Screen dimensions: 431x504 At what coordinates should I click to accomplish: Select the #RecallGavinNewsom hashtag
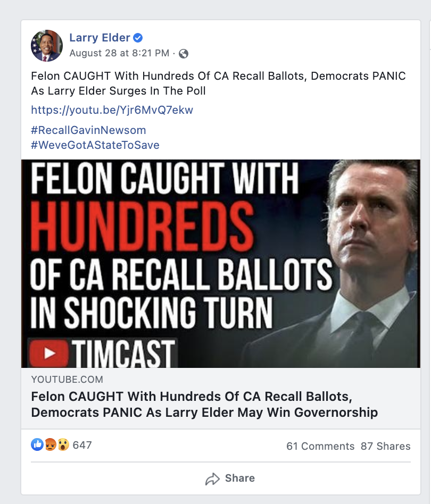point(88,130)
